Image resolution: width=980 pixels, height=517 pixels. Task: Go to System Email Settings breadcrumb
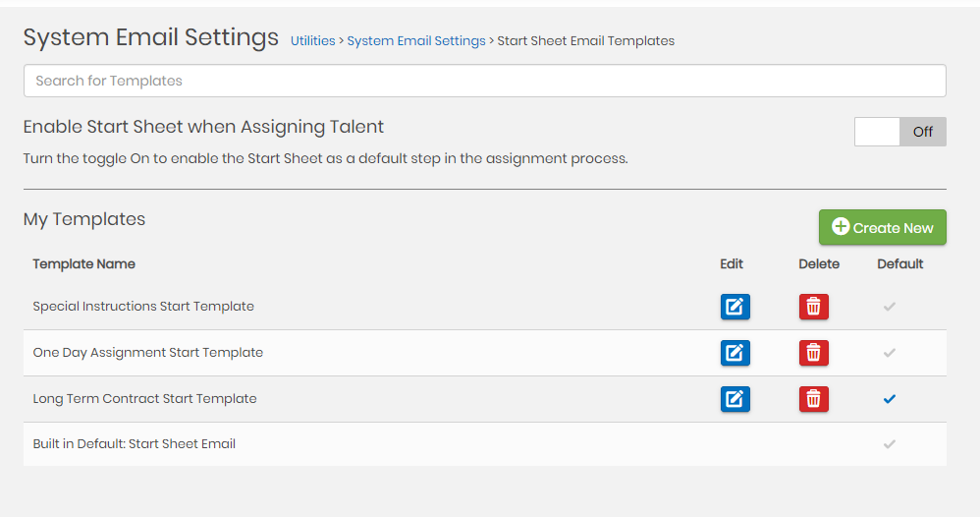tap(416, 41)
